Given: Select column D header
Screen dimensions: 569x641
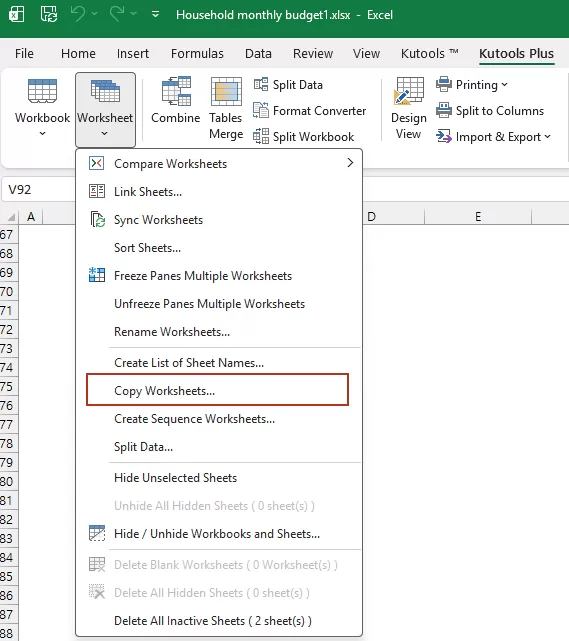Looking at the screenshot, I should [394, 217].
